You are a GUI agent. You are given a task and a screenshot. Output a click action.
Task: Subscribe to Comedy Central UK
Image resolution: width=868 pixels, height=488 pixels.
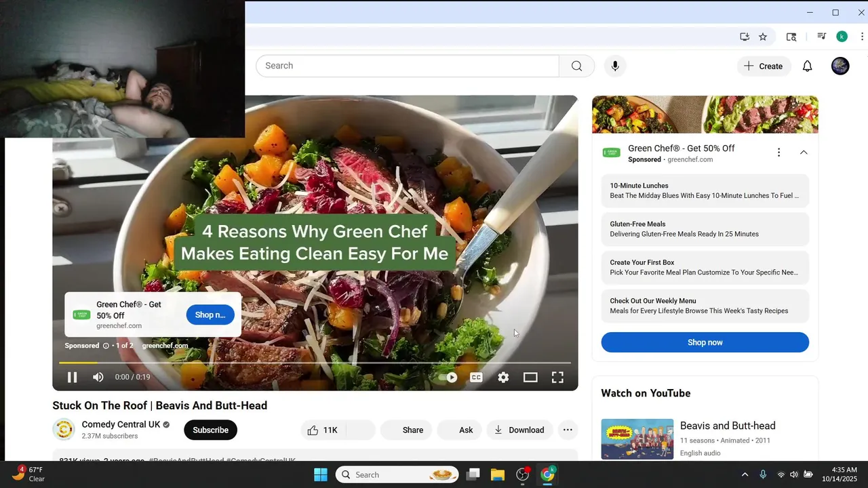pyautogui.click(x=210, y=430)
